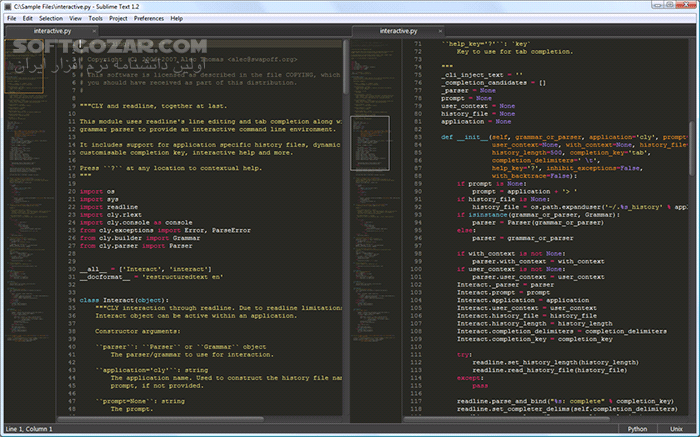The height and width of the screenshot is (437, 700).
Task: Click the 'except:' line in right pane
Action: [x=470, y=378]
